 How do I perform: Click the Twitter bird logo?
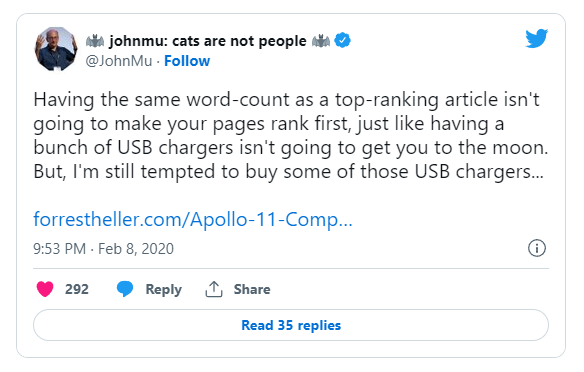536,38
